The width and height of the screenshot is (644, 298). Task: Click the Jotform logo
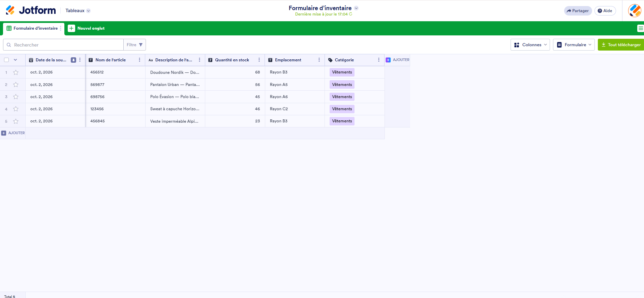[31, 10]
